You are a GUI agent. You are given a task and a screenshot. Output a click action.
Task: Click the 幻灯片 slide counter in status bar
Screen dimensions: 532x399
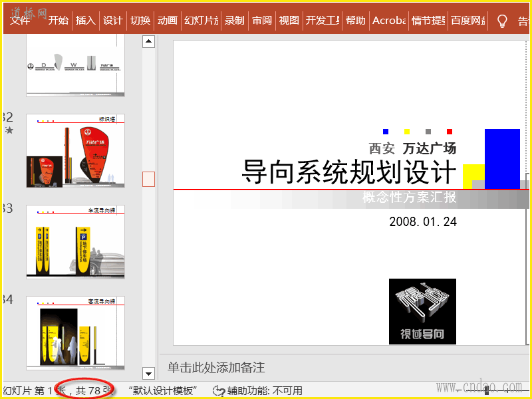pos(58,391)
